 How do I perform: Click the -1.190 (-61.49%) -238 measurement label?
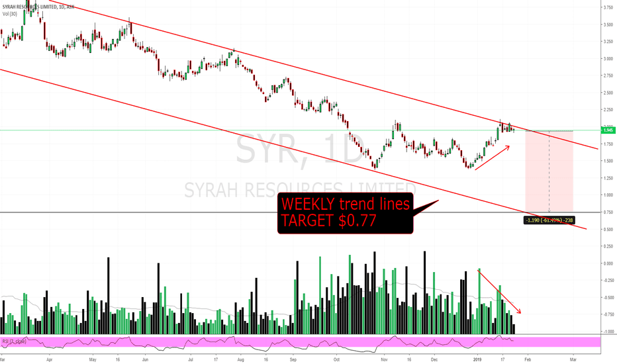click(x=550, y=220)
